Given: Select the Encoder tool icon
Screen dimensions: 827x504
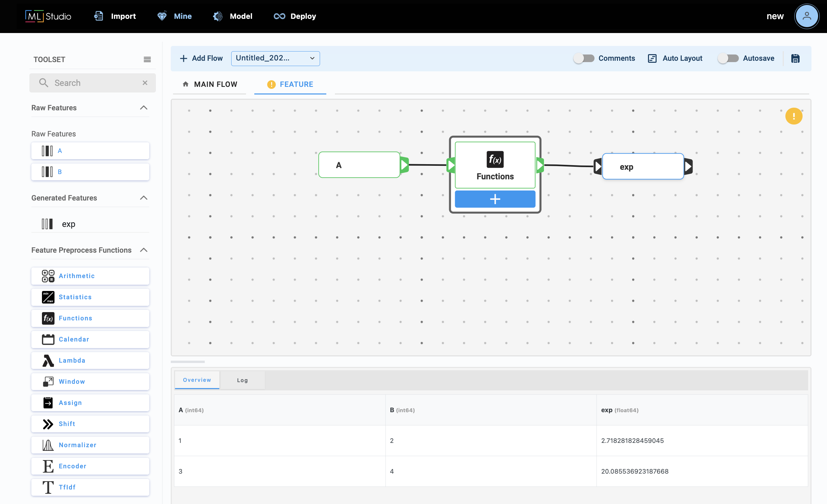Looking at the screenshot, I should tap(48, 466).
